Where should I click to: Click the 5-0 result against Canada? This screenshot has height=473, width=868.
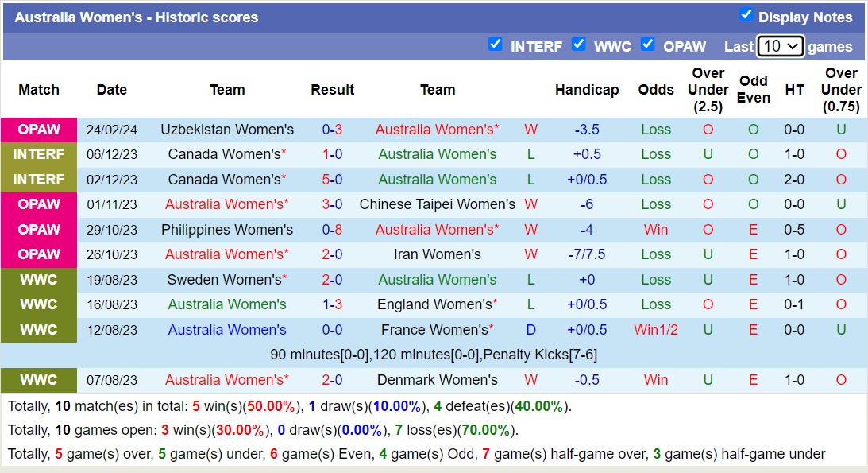(332, 180)
